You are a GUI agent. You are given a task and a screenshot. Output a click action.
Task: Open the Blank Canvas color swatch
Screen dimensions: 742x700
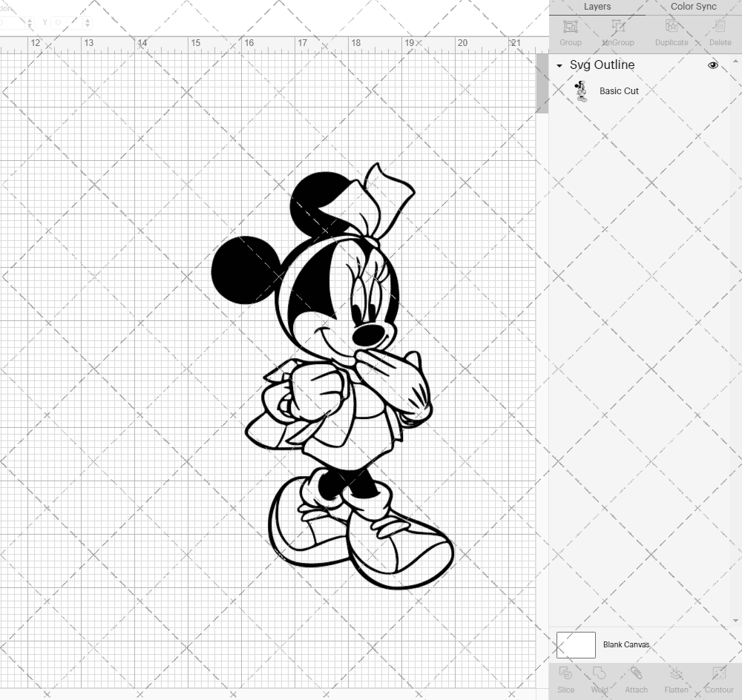pos(576,644)
